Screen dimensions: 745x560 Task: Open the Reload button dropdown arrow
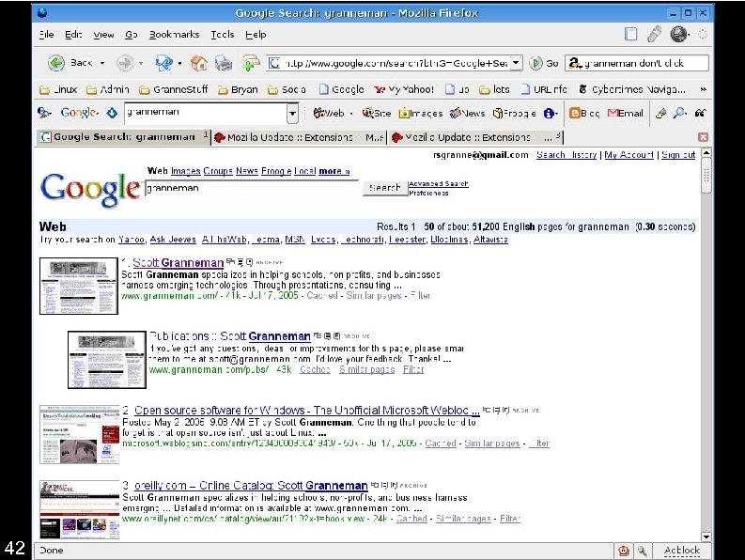(179, 63)
